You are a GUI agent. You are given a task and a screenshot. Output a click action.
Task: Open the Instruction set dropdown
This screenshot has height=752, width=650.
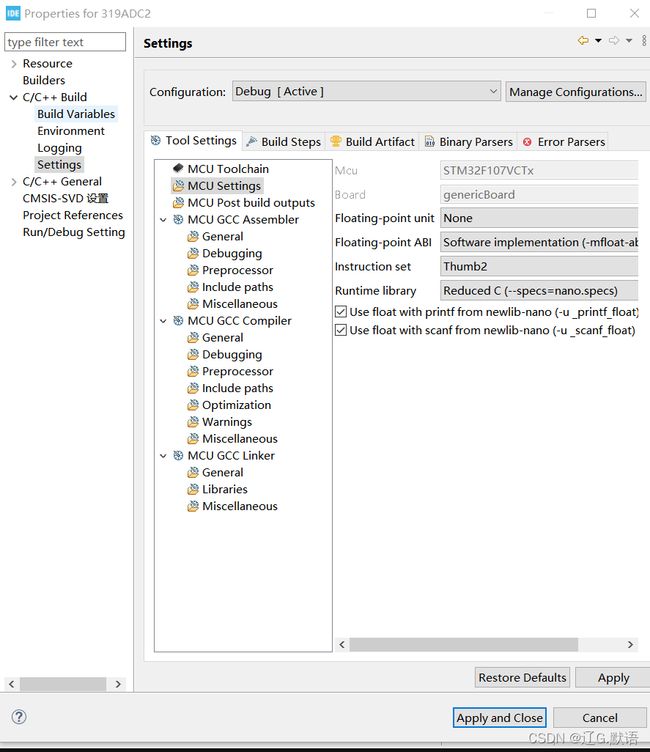pyautogui.click(x=539, y=266)
